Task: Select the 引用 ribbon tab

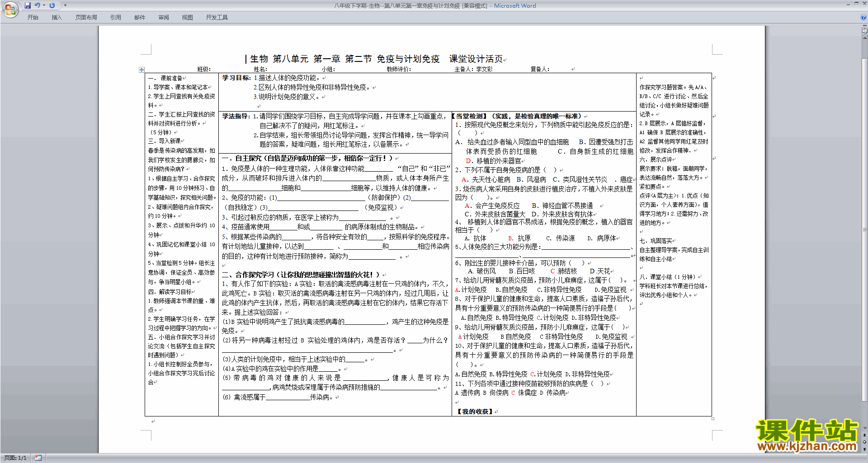Action: pos(116,18)
